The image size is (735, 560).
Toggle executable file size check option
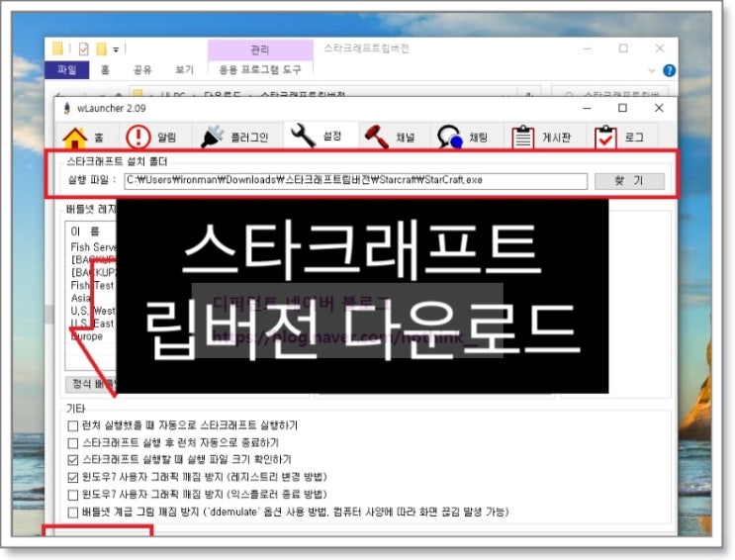click(72, 460)
